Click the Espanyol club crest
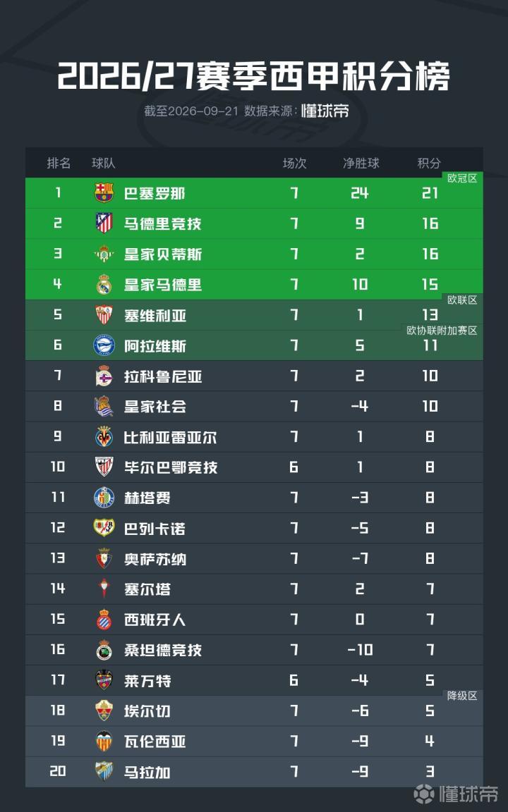 click(104, 620)
